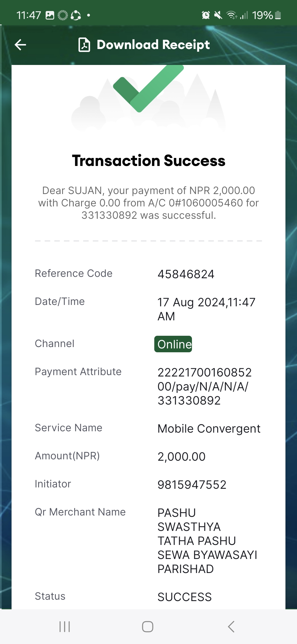297x644 pixels.
Task: Tap the Online channel badge
Action: tap(173, 344)
